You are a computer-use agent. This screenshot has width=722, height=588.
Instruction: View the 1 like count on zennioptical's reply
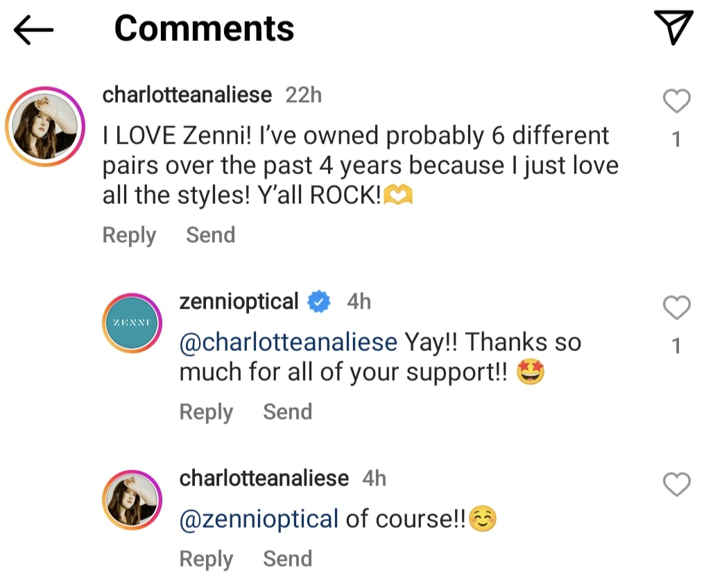pos(676,346)
